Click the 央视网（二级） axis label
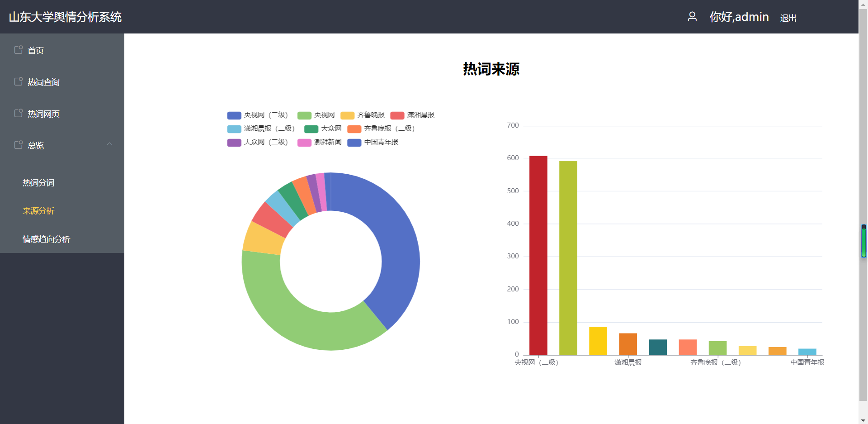This screenshot has height=424, width=868. (x=537, y=362)
